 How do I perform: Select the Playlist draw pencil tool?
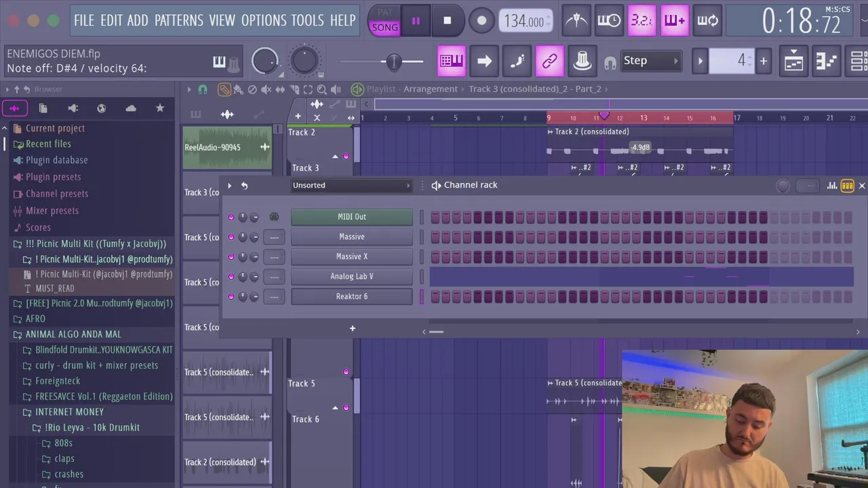[224, 89]
